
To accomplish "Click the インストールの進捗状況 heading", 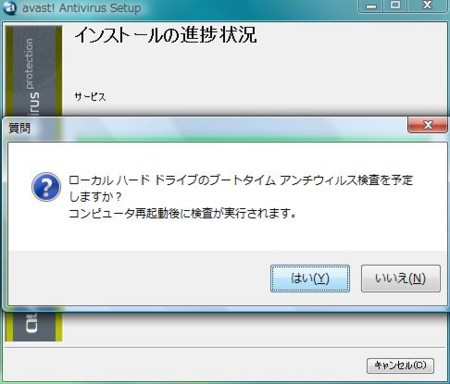I will pyautogui.click(x=166, y=35).
